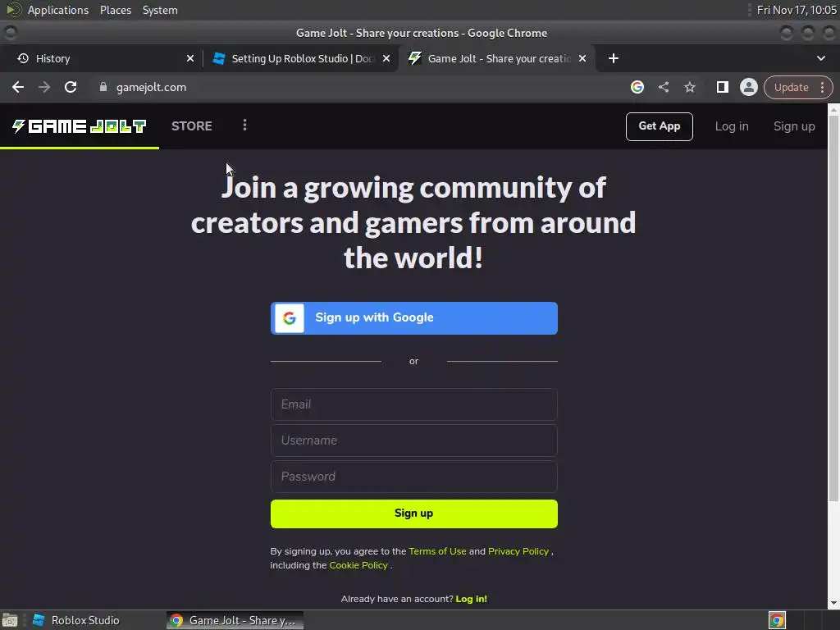Click the scrollbar down arrow
The height and width of the screenshot is (630, 840).
pos(833,604)
